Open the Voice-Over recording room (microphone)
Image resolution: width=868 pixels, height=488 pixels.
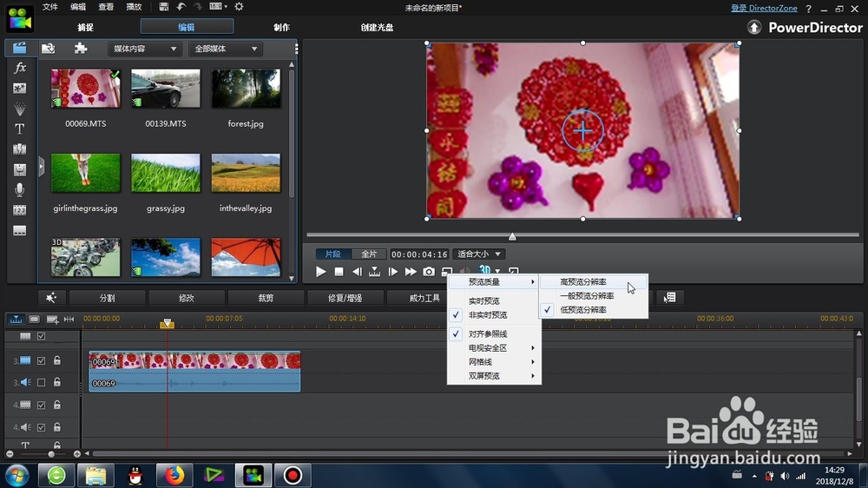click(19, 190)
